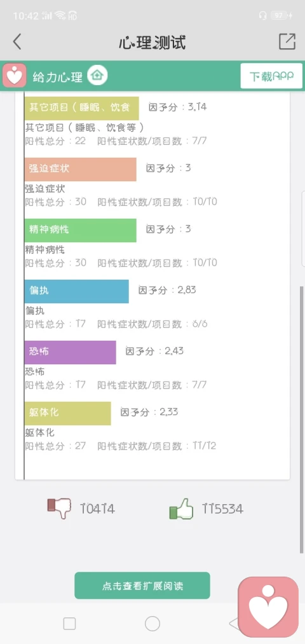
Task: Click the 115534 like count
Action: [223, 509]
